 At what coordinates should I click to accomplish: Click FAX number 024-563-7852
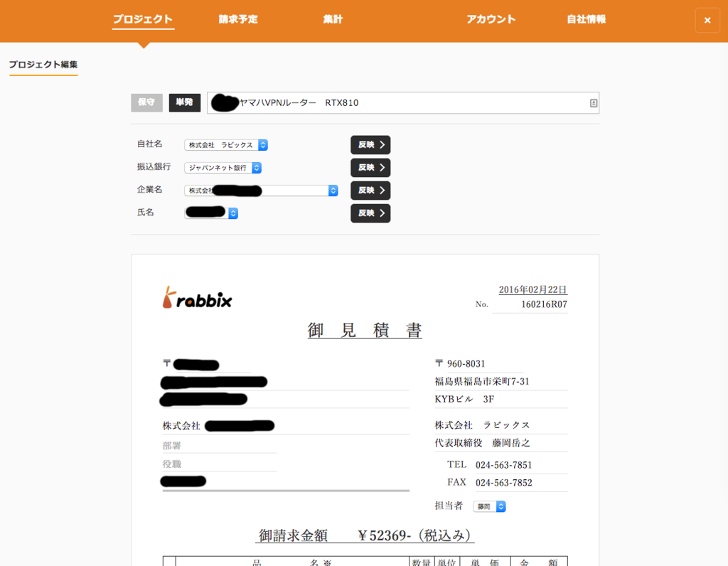[x=504, y=483]
